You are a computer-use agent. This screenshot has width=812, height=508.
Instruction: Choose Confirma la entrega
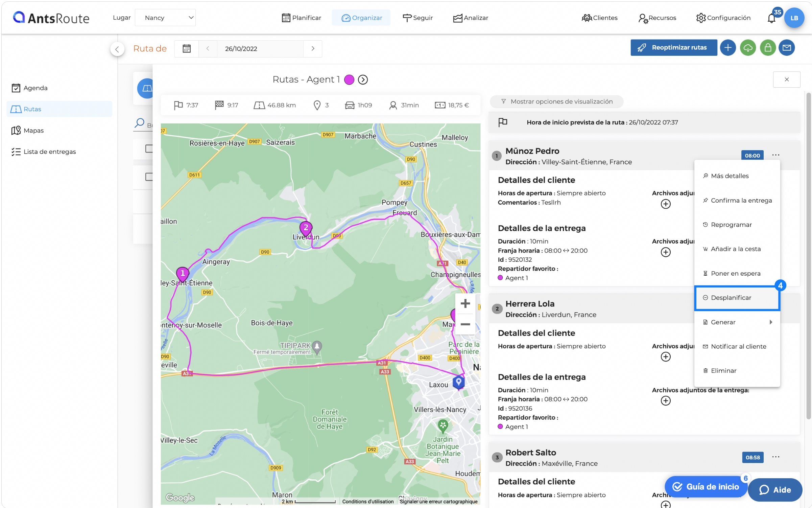[737, 201]
